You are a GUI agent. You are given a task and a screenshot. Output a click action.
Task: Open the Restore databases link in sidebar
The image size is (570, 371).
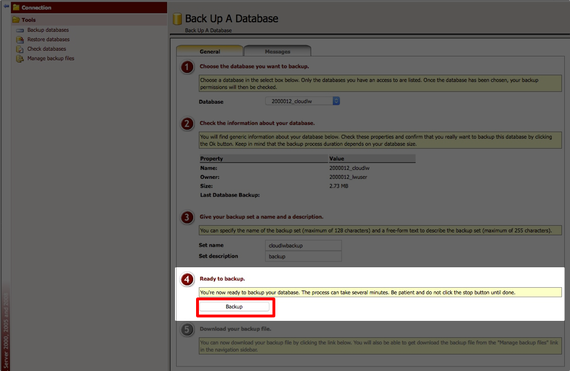click(48, 39)
